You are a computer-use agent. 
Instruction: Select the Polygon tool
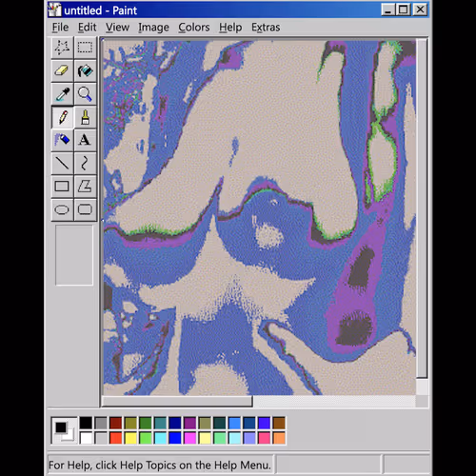(85, 187)
